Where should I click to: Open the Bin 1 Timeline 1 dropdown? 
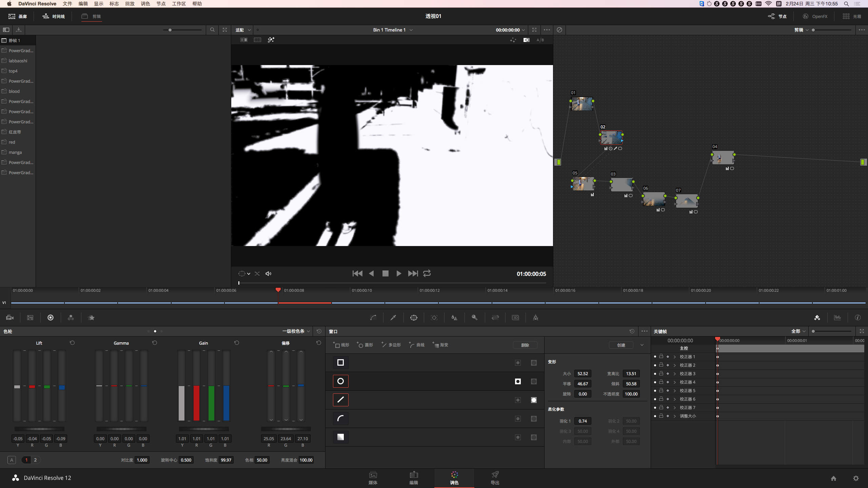click(393, 30)
